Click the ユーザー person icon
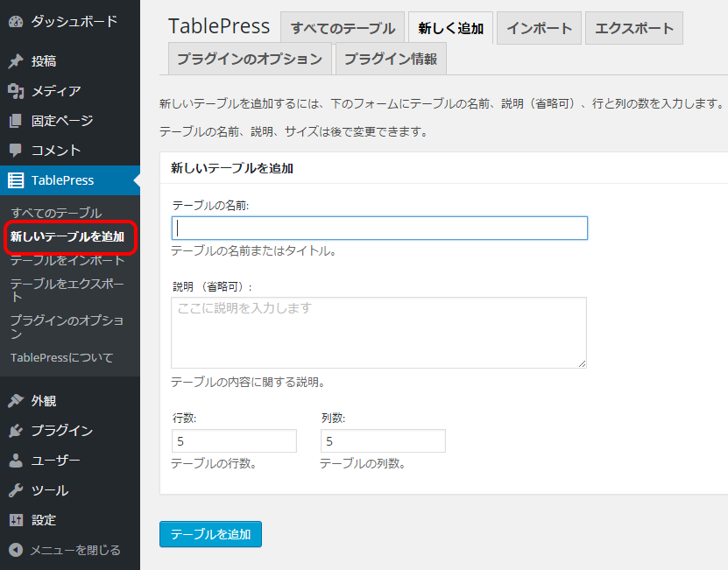 pyautogui.click(x=16, y=461)
